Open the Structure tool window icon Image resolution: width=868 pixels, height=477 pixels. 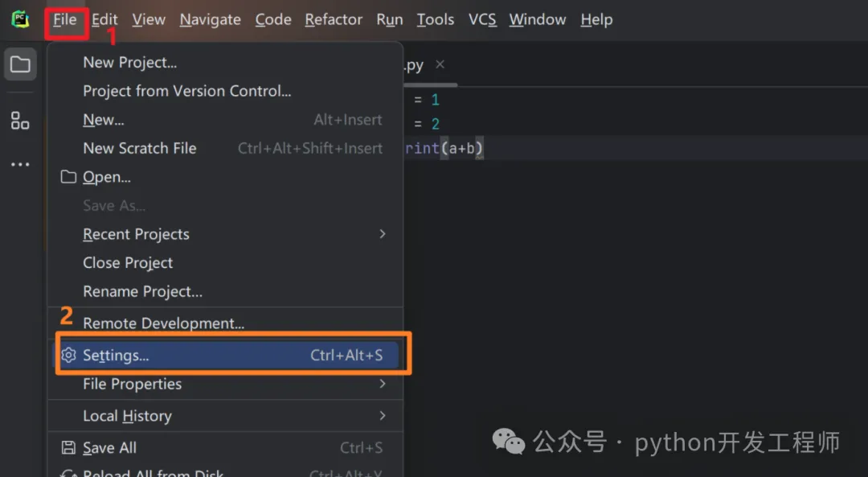[x=20, y=121]
